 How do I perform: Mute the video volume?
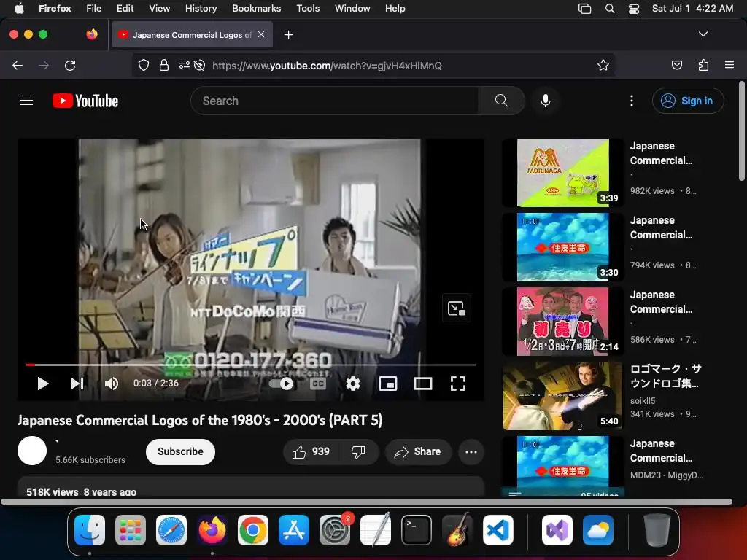pyautogui.click(x=112, y=384)
